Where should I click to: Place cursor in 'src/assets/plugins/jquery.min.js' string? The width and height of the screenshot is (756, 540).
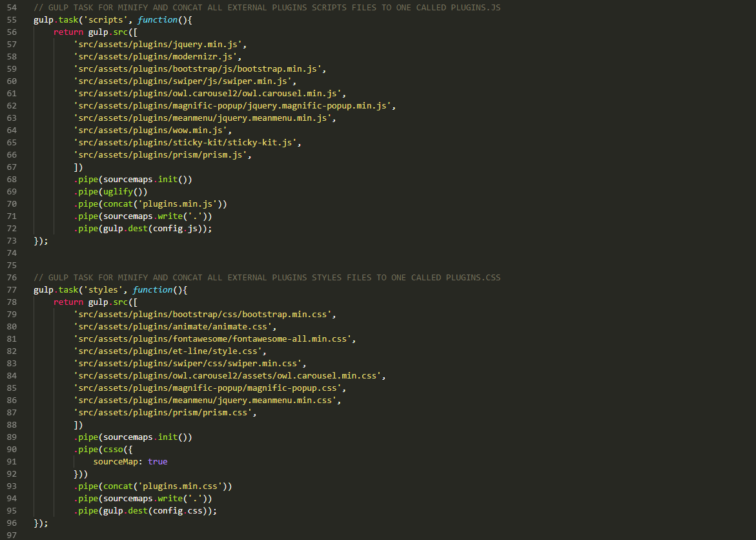(x=158, y=45)
